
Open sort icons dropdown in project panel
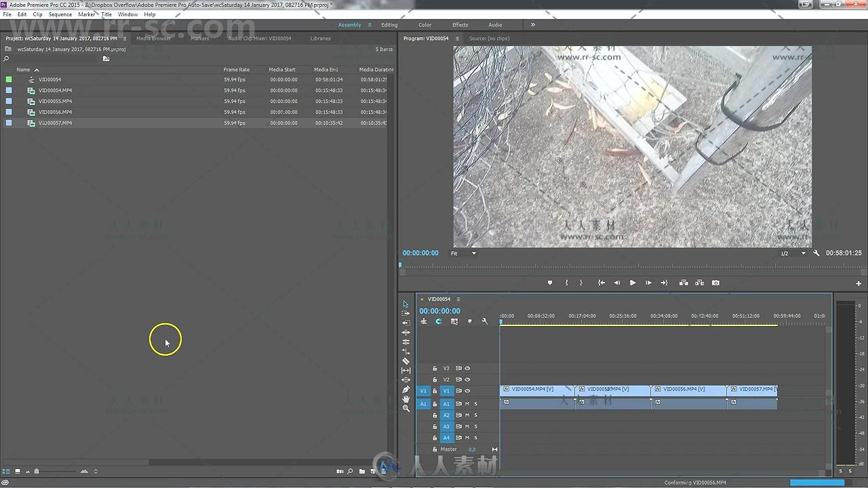tap(96, 471)
